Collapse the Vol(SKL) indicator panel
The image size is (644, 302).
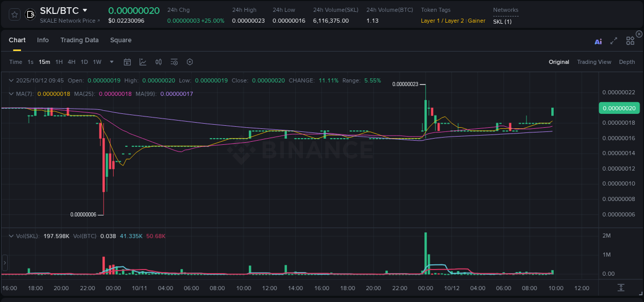click(x=10, y=235)
